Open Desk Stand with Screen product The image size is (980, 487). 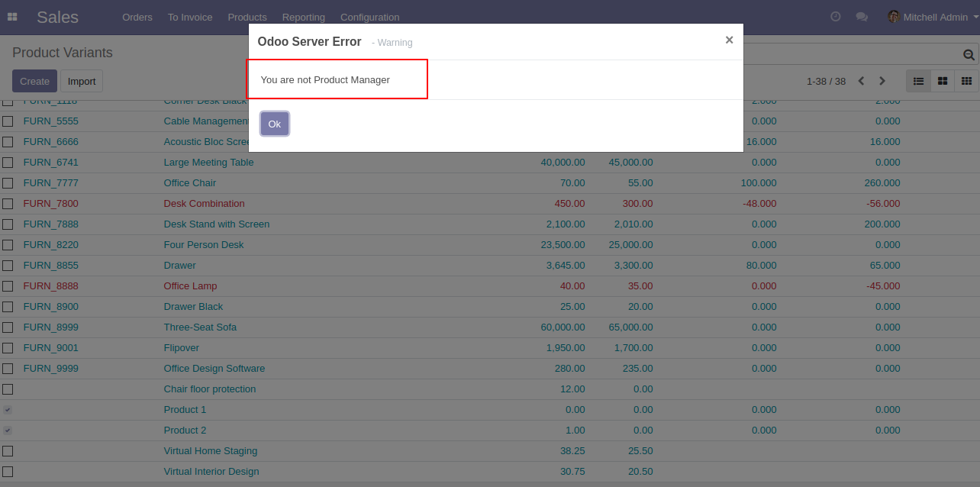pyautogui.click(x=216, y=224)
